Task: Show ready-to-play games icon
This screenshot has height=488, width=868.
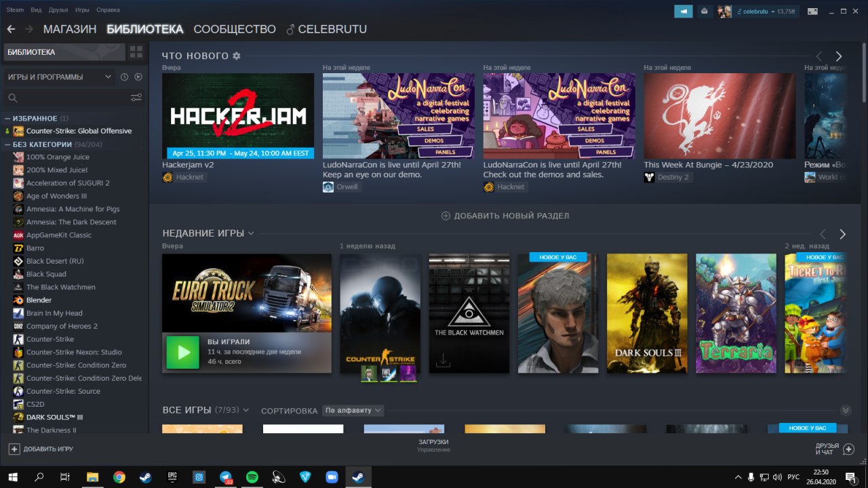Action: 138,77
